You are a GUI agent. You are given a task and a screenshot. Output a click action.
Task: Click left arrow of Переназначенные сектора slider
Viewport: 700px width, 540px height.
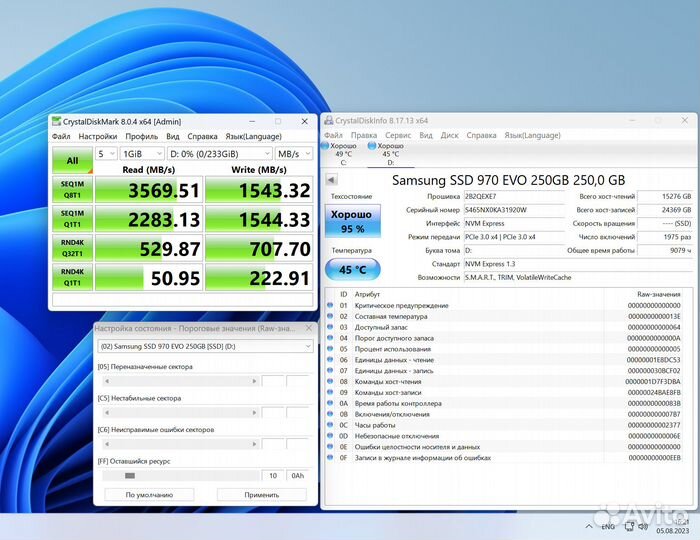(107, 381)
